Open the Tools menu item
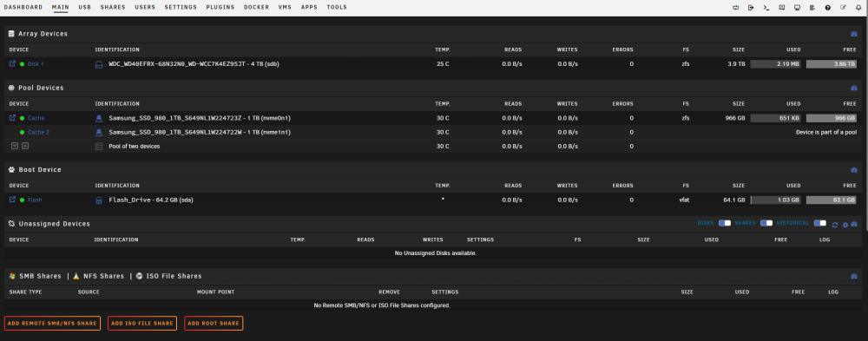868x341 pixels. [x=337, y=7]
